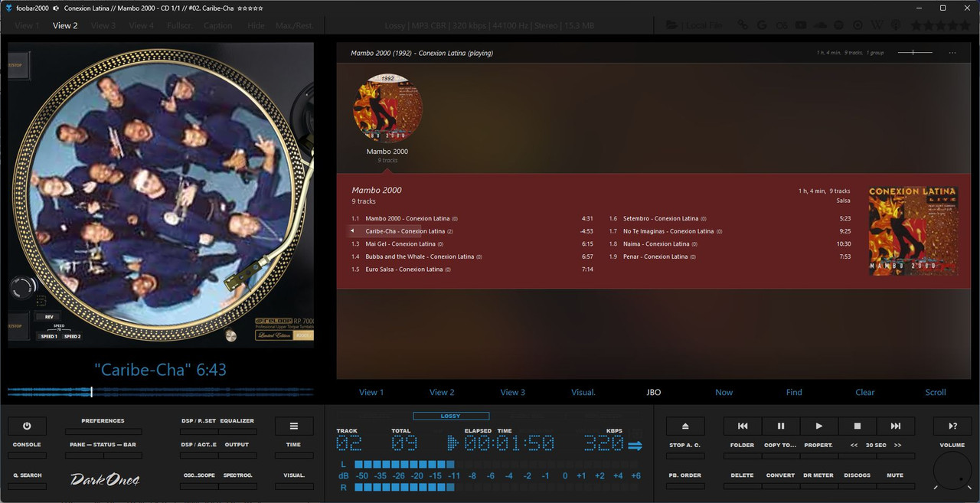This screenshot has height=503, width=980.
Task: Skip to the next track
Action: click(896, 426)
